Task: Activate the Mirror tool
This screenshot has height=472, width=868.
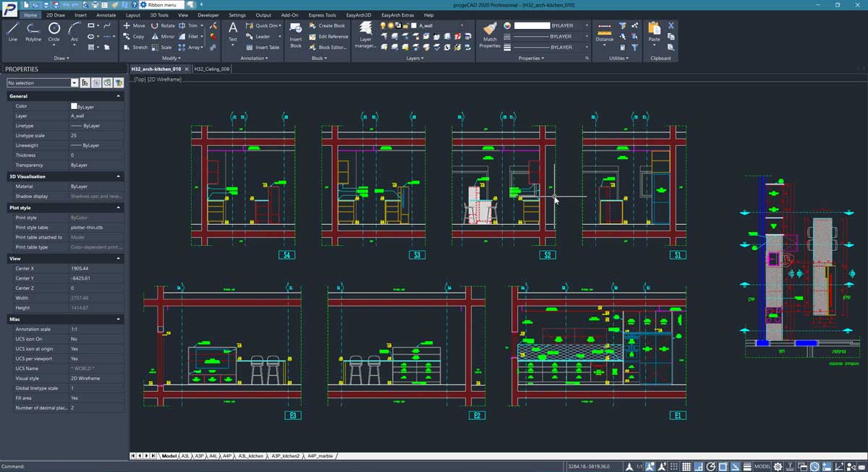Action: [163, 36]
